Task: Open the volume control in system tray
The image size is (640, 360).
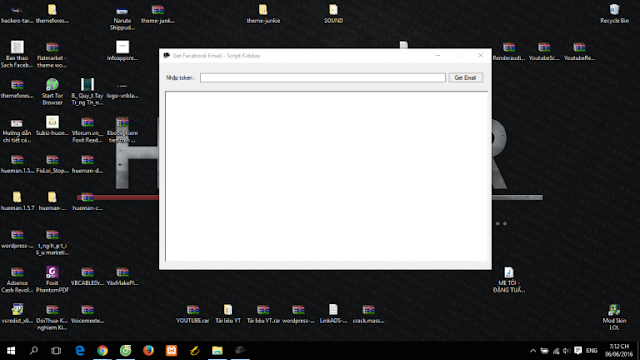Action: [567, 351]
